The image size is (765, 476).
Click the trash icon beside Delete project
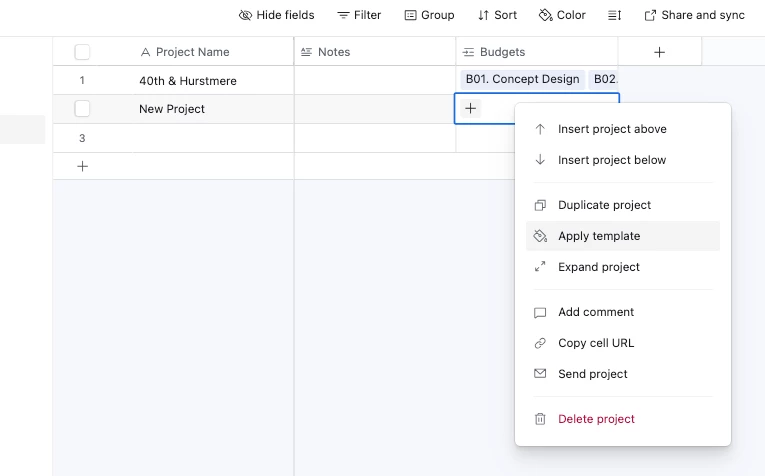(x=540, y=419)
